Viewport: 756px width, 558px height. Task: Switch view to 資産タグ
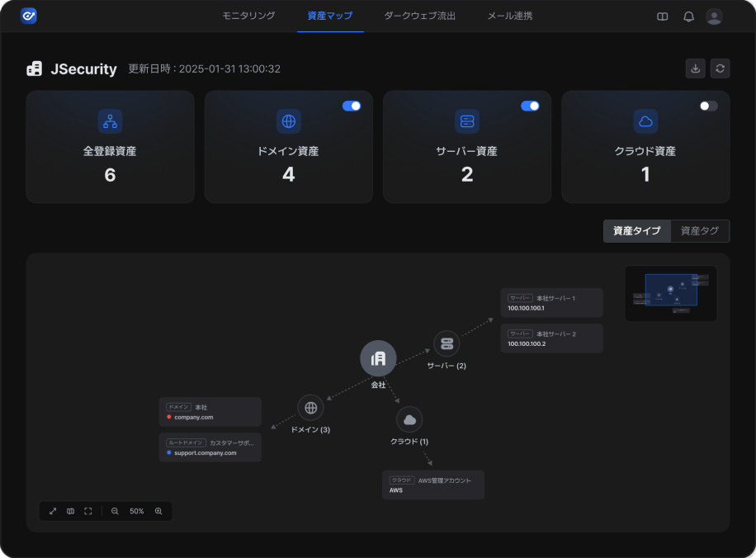click(700, 231)
